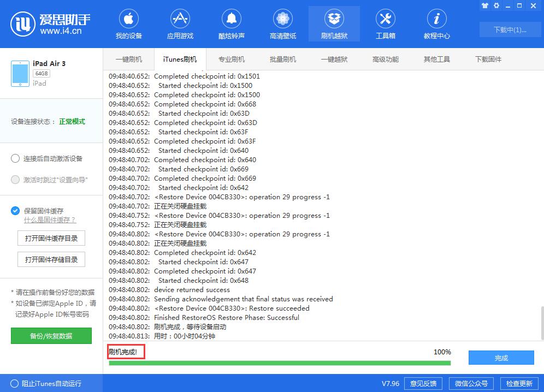The image size is (544, 392).
Task: Open settings gear in title bar
Action: pos(496,5)
